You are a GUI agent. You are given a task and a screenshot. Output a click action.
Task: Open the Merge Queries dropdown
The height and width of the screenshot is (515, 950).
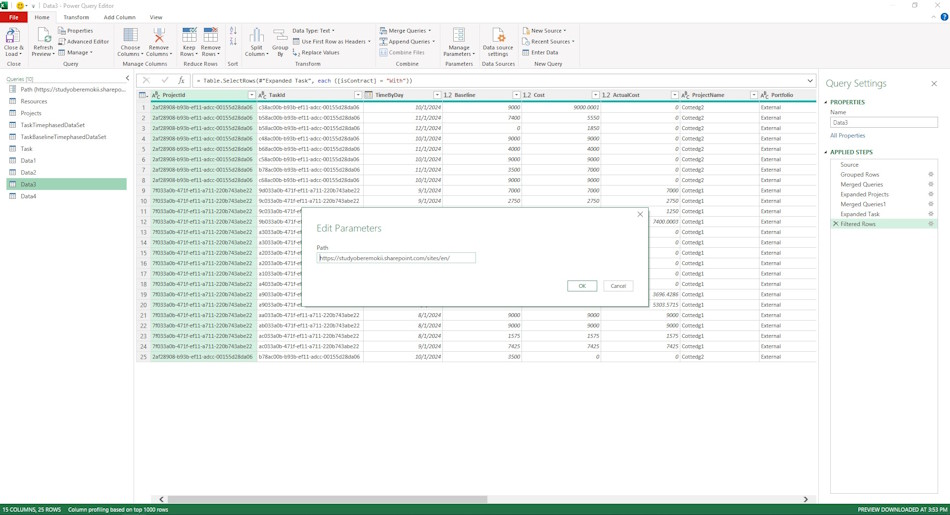405,31
